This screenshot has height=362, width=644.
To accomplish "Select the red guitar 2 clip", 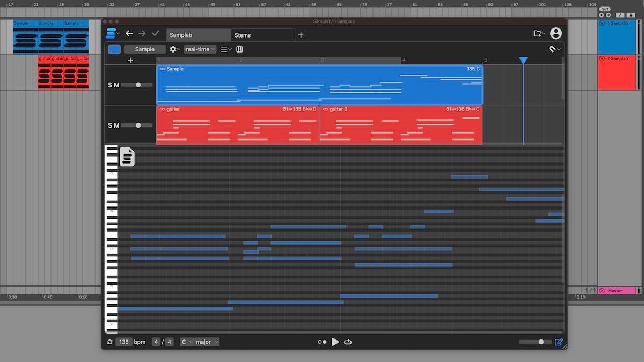I will [x=401, y=125].
